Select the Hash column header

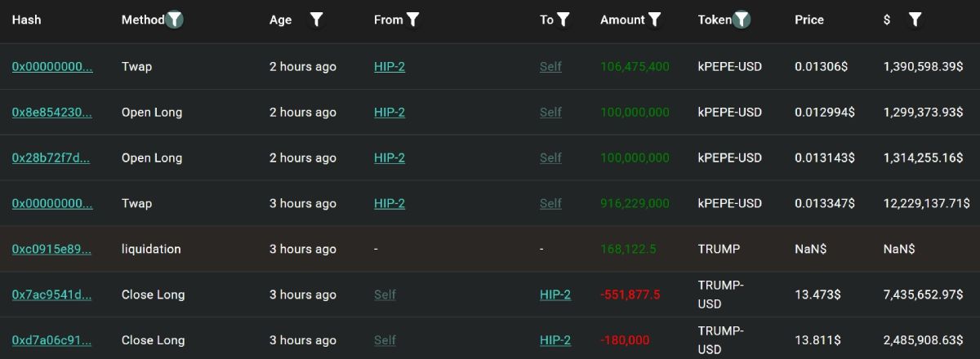coord(26,20)
